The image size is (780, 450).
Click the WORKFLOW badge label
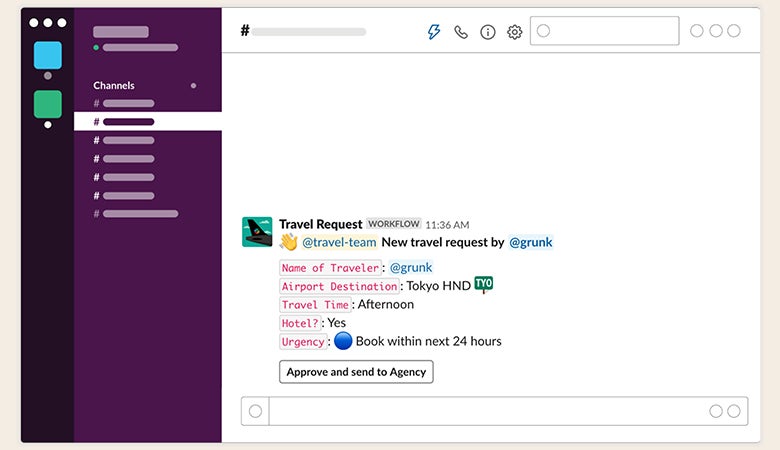pyautogui.click(x=393, y=224)
